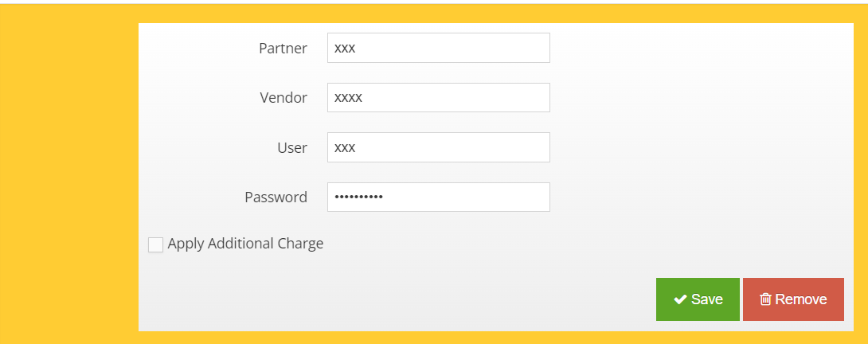Image resolution: width=868 pixels, height=344 pixels.
Task: Click the word Remove on the red button
Action: (801, 299)
